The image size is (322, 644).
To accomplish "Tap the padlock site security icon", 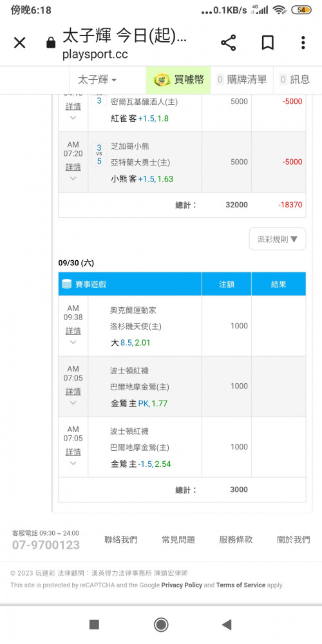I will [51, 43].
